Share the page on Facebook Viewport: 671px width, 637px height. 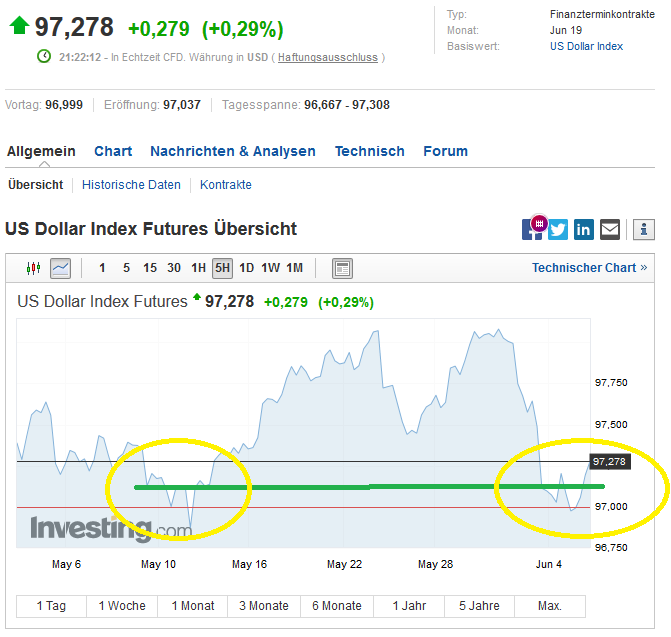(x=531, y=229)
